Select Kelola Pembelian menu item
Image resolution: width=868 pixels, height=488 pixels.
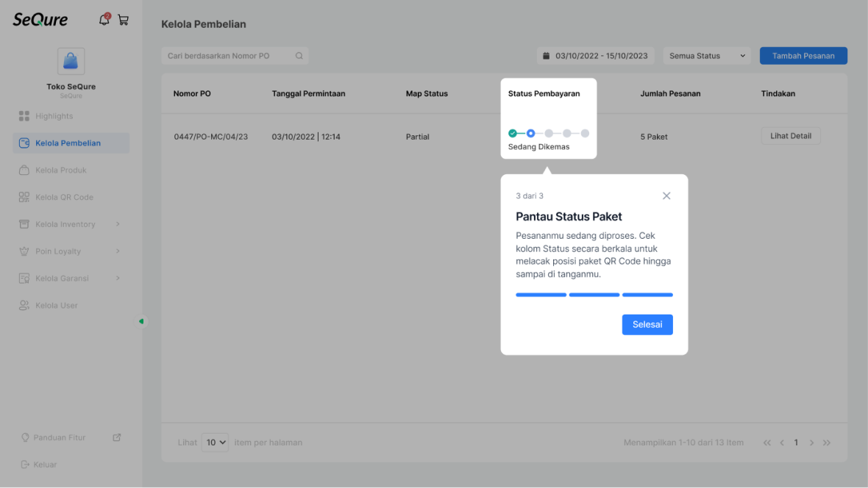click(x=71, y=143)
